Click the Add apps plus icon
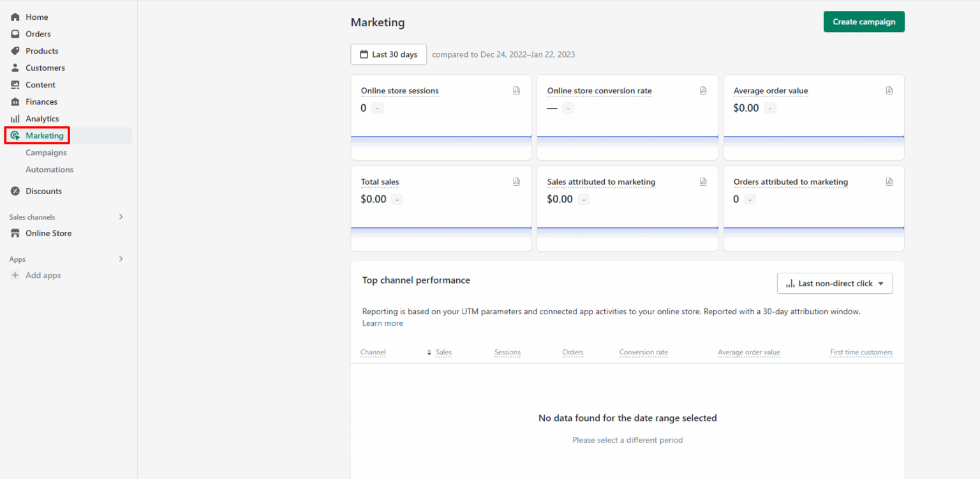 pos(15,275)
